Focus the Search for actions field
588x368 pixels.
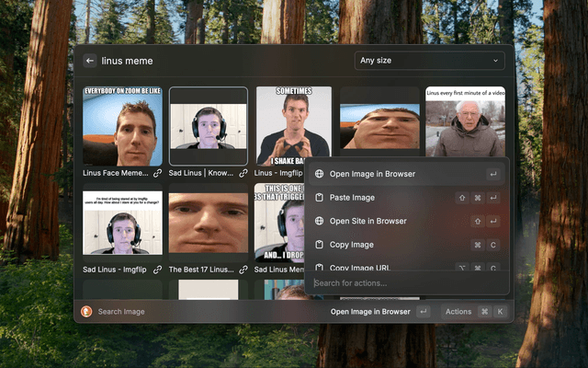tap(404, 282)
